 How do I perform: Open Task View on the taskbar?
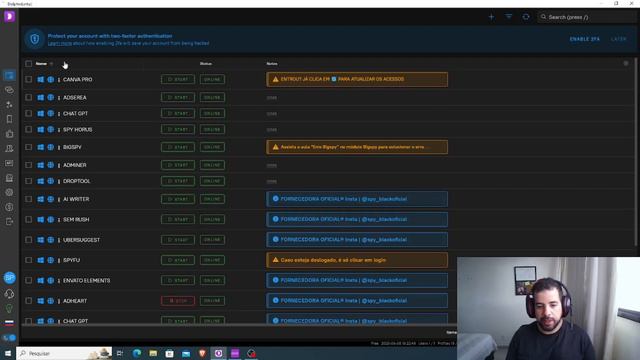[120, 353]
